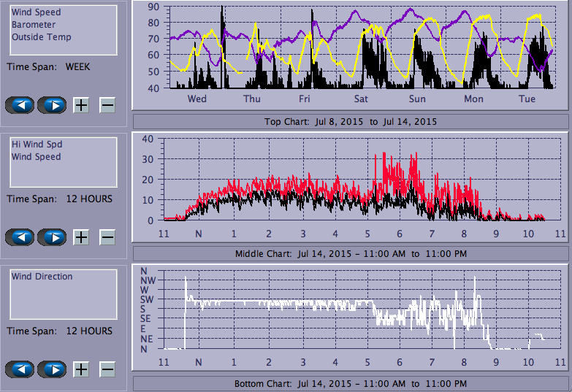Viewport: 572px width, 392px height.
Task: Click the top chart back arrow button
Action: coord(20,105)
